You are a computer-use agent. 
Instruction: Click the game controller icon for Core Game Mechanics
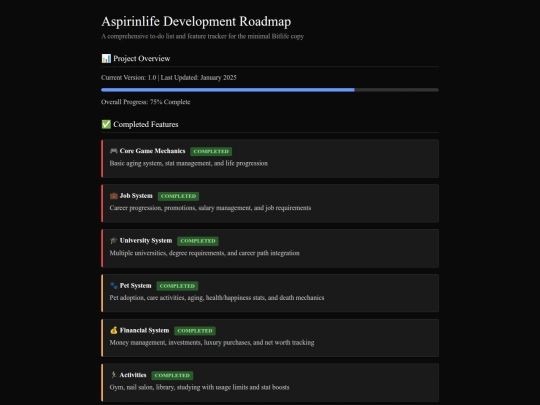click(x=114, y=151)
